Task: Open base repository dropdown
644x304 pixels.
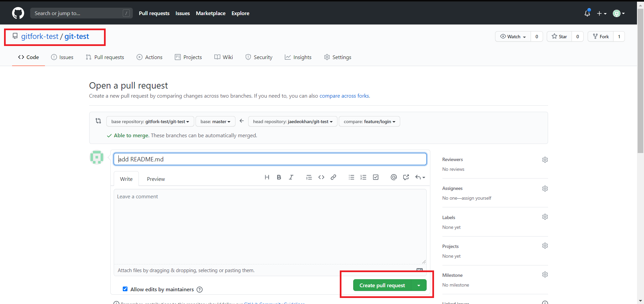Action: click(x=150, y=121)
